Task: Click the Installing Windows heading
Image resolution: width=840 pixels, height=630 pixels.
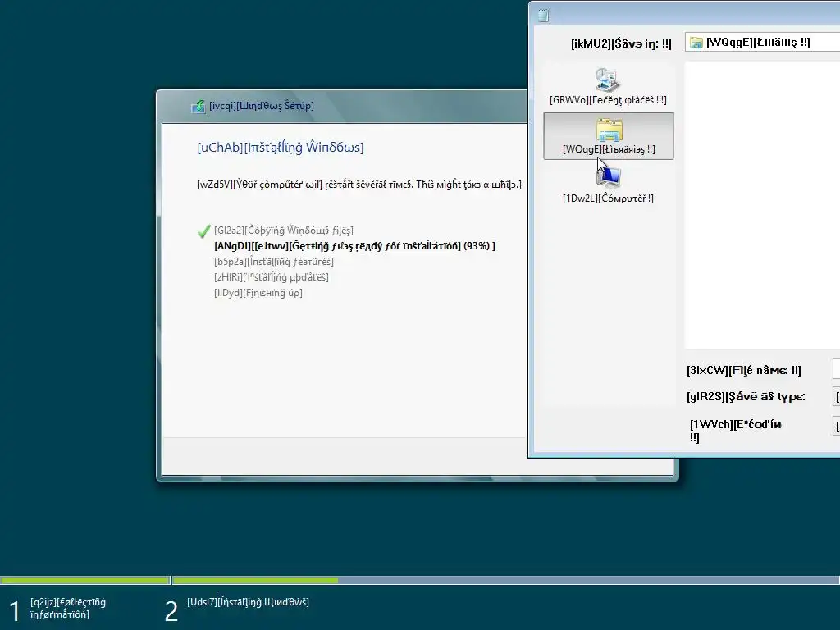Action: [x=281, y=148]
